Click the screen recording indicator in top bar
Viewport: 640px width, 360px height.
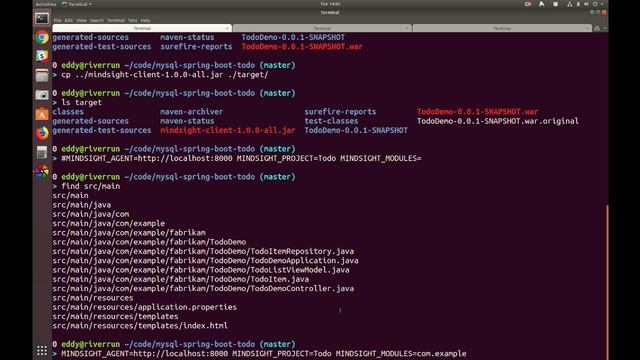point(527,4)
